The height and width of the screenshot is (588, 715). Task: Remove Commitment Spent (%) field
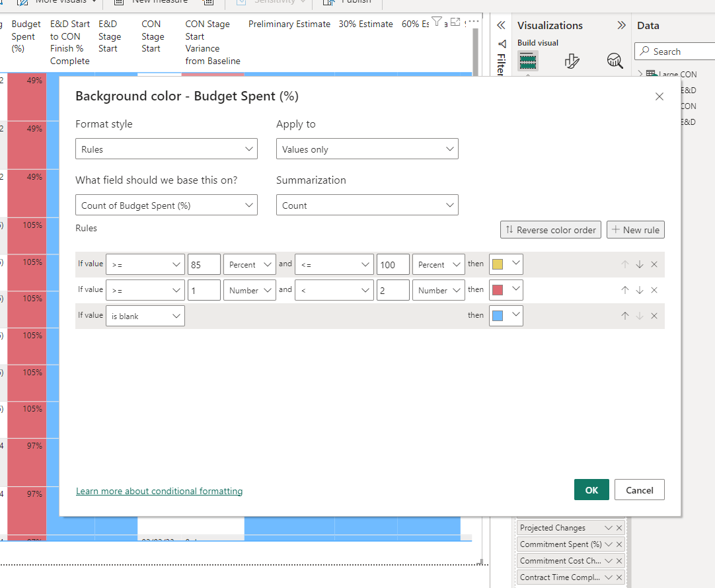[619, 544]
